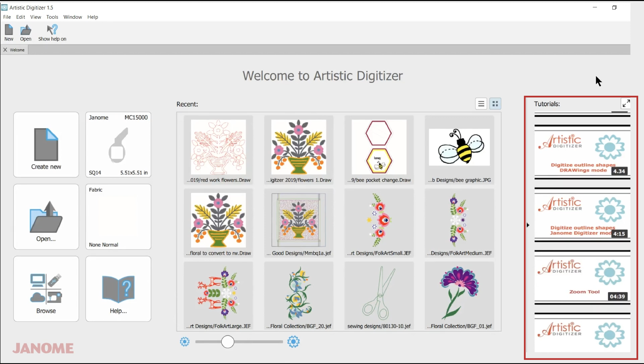Restore down the Artistic Digitizer window
Screen dimensions: 644x364
[614, 7]
